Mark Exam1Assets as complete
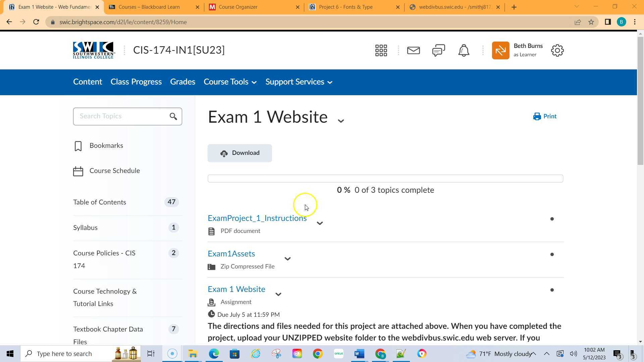The image size is (644, 362). tap(552, 254)
